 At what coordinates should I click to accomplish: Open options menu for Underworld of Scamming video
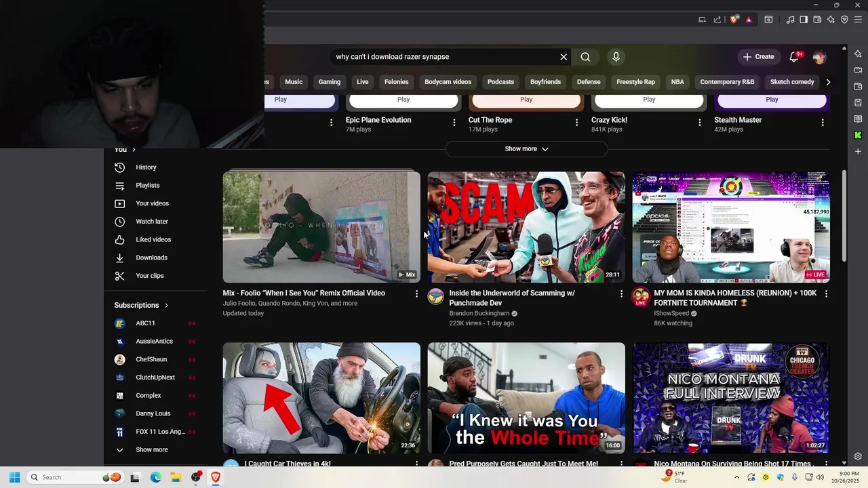[x=621, y=293]
